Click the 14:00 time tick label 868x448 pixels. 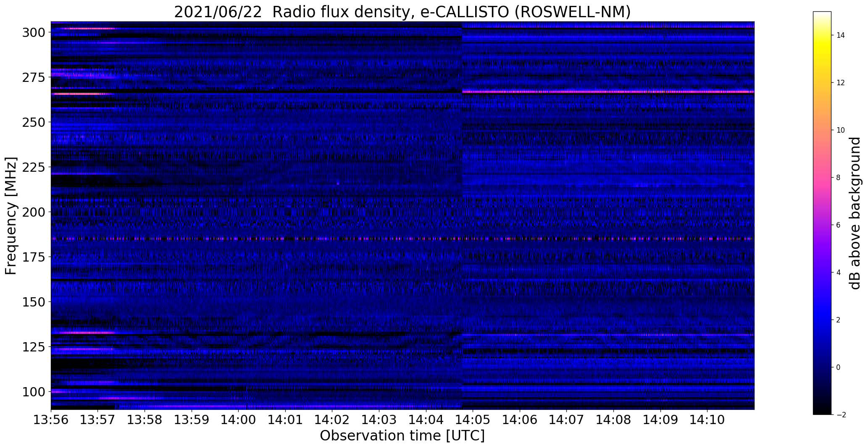pos(238,420)
